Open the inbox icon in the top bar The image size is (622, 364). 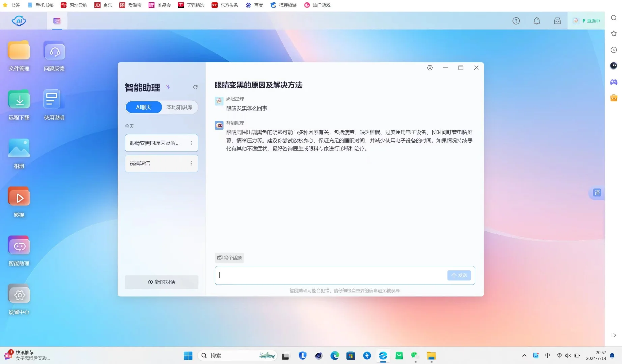coord(557,21)
